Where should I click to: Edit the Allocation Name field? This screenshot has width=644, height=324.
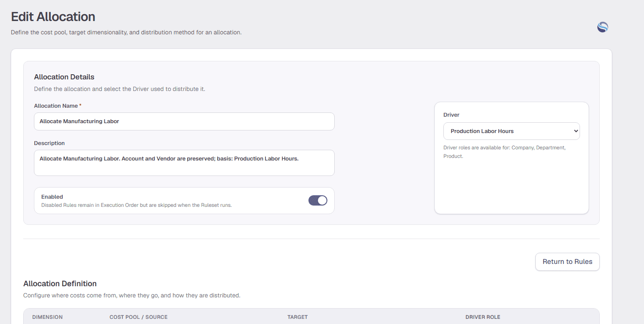pos(184,121)
